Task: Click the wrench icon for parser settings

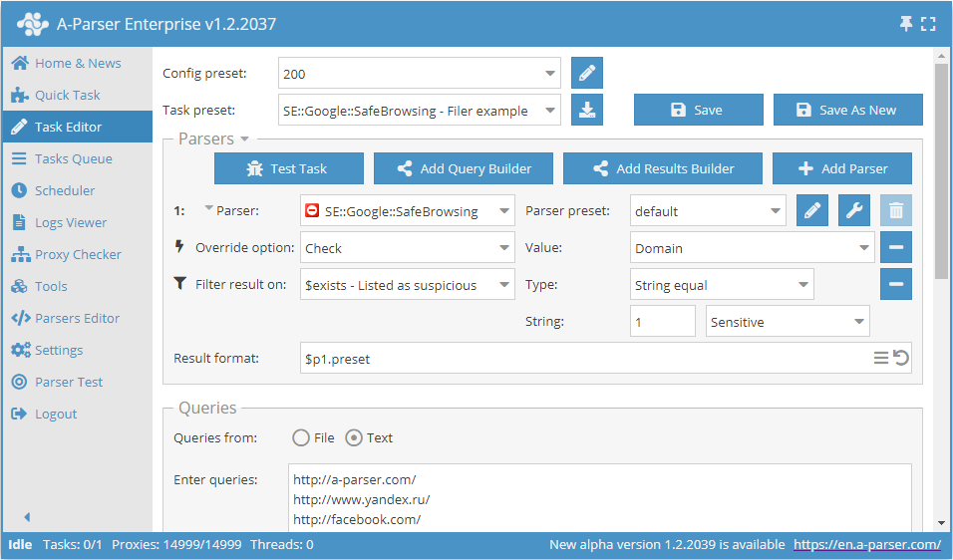Action: tap(854, 211)
